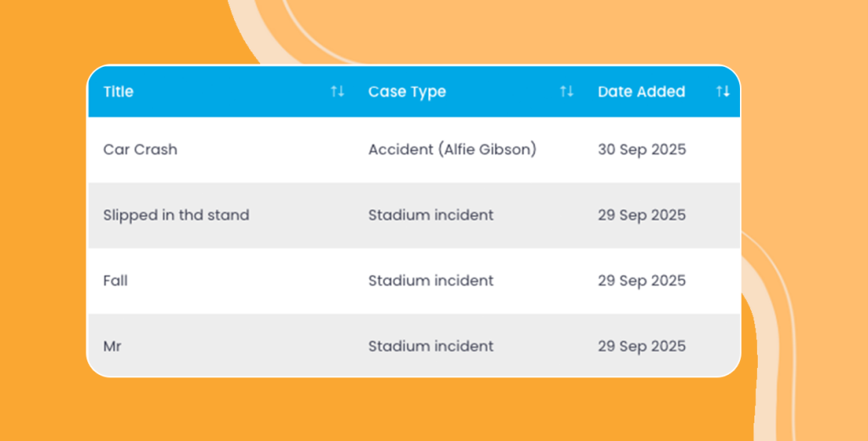868x441 pixels.
Task: Toggle the Date Added sort arrows icon
Action: point(722,92)
